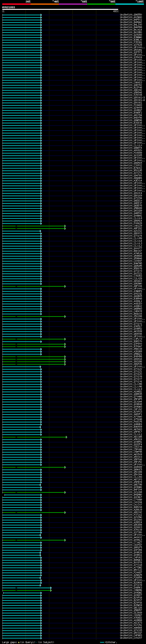146x644 pixels.
Task: Select hit label UniRef100_Q094L0
Action: [131, 540]
